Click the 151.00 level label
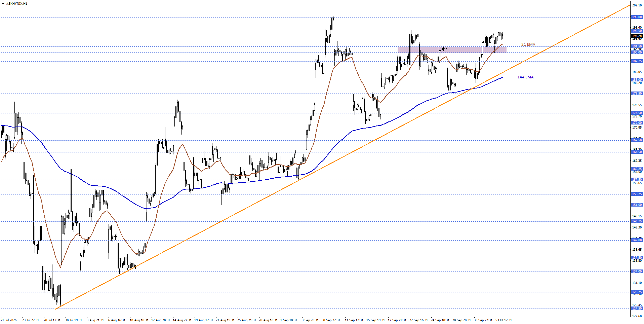The image size is (644, 324). pos(637,205)
